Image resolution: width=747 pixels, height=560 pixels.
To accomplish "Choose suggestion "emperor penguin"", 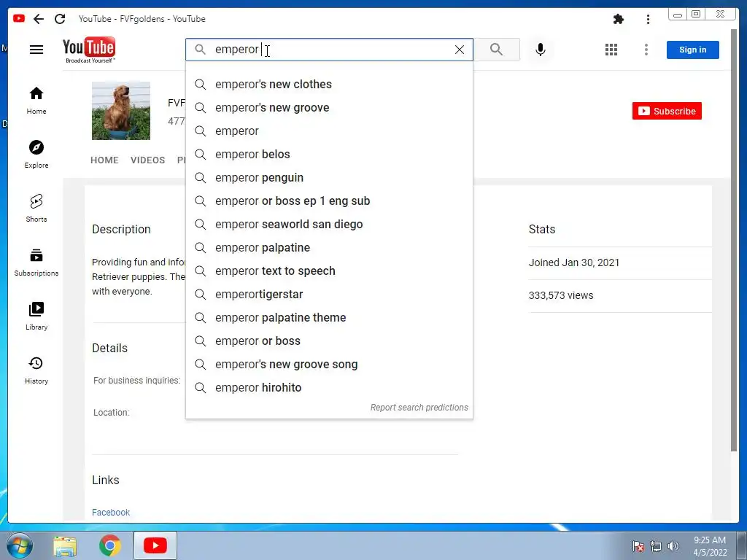I will click(329, 178).
